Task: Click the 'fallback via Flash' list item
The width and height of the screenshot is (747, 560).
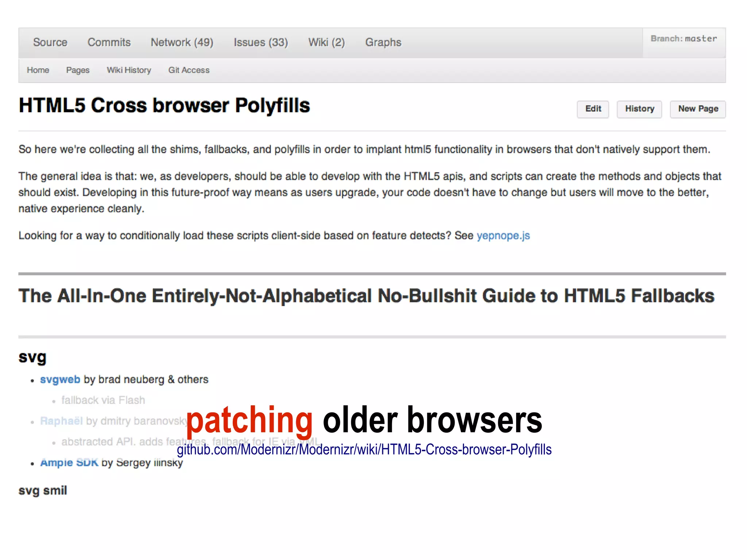Action: (x=103, y=400)
